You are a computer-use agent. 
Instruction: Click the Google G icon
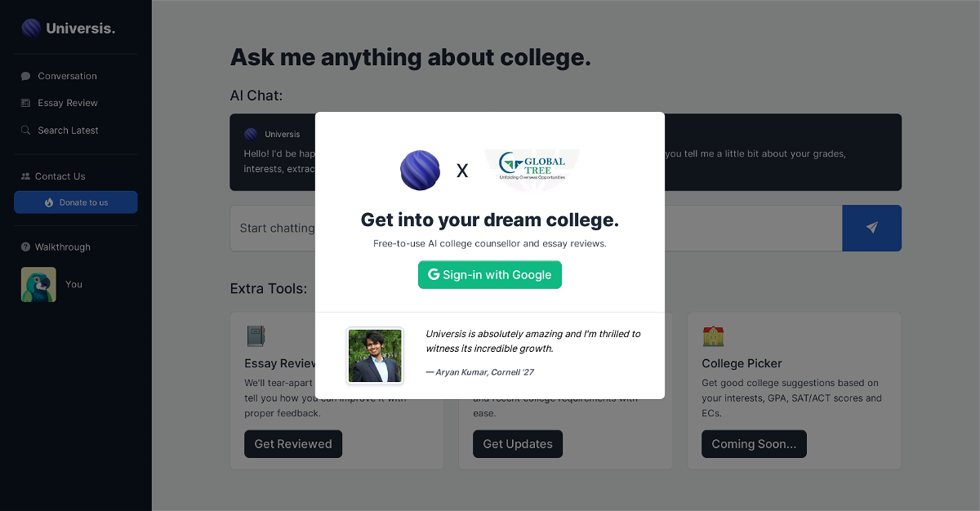coord(434,275)
